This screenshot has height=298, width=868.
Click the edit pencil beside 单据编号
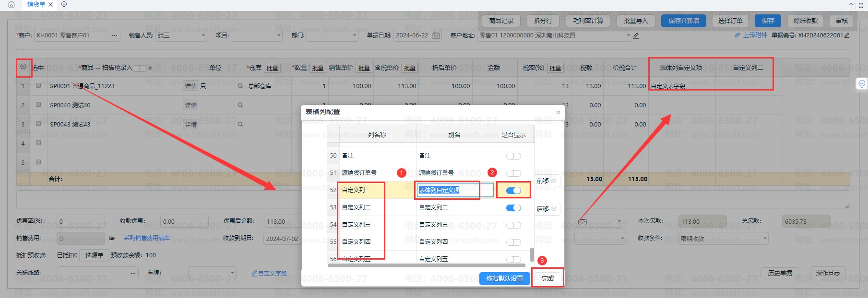(x=847, y=35)
